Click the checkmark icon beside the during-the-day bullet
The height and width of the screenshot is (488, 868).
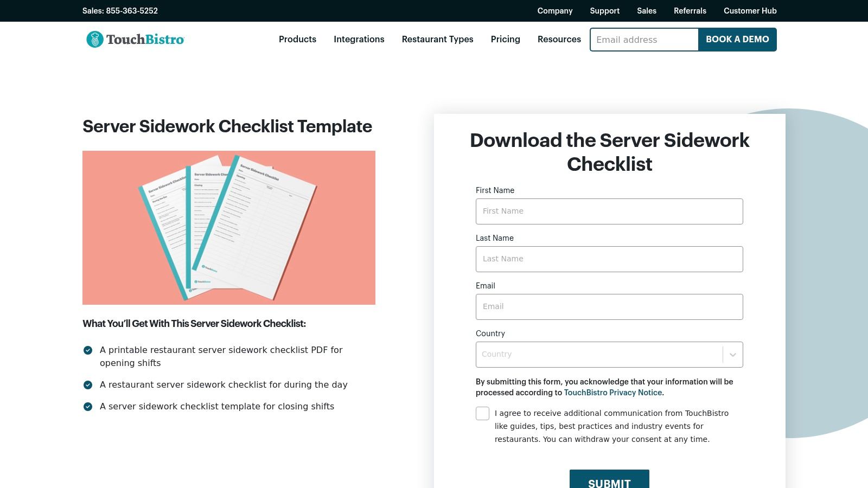click(x=88, y=384)
